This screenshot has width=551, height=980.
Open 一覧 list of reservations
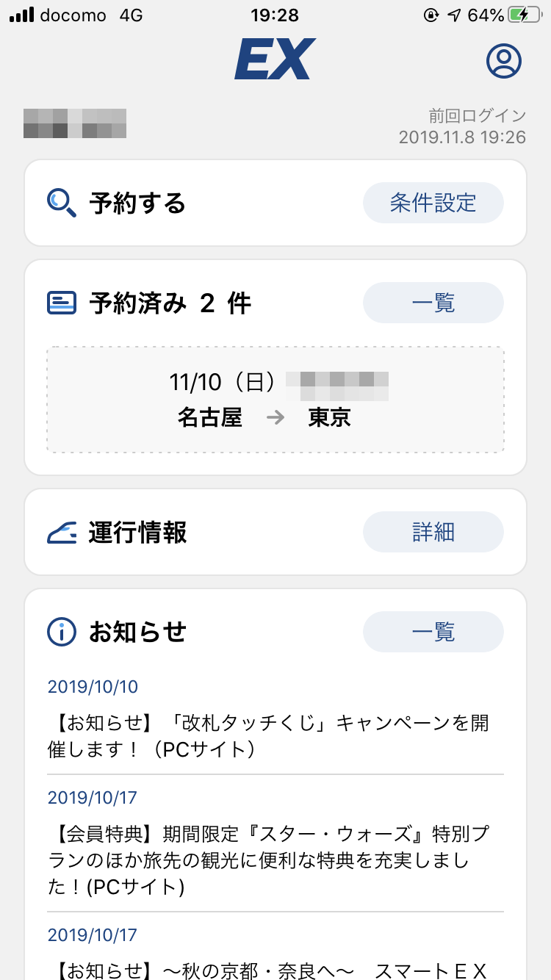pos(433,303)
